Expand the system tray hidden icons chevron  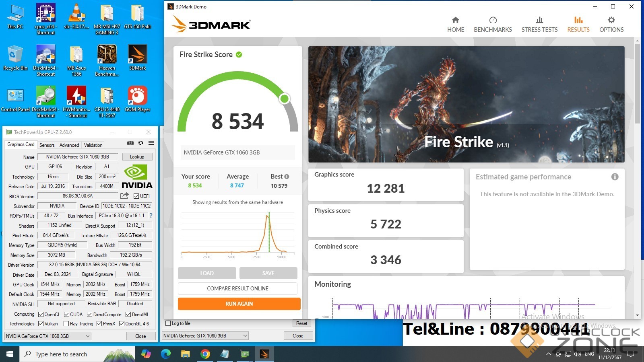(x=548, y=354)
